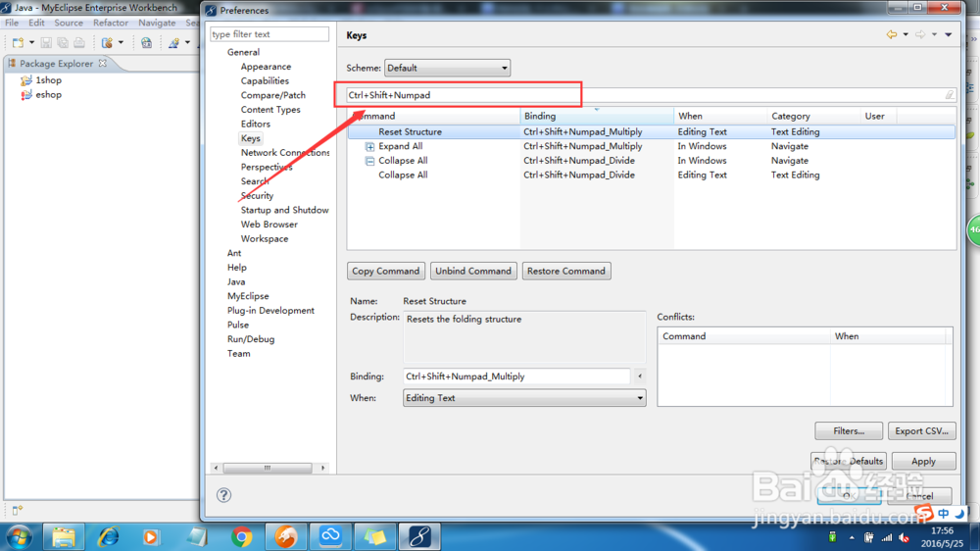
Task: Click the Unbind Command button
Action: pyautogui.click(x=473, y=271)
